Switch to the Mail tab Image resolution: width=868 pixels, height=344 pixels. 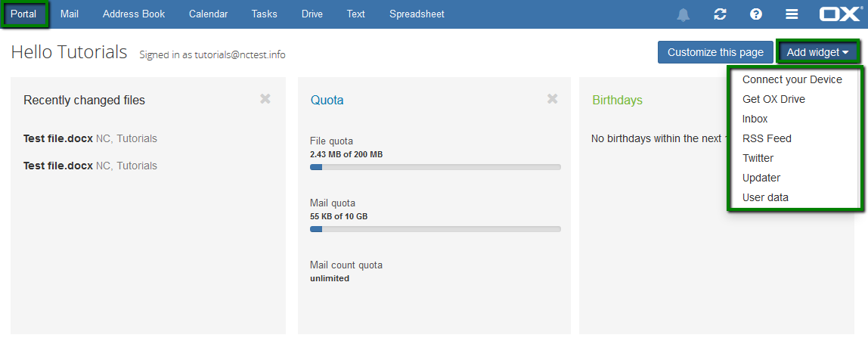pyautogui.click(x=70, y=14)
